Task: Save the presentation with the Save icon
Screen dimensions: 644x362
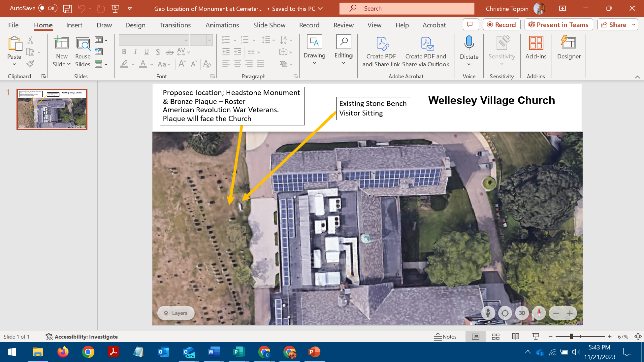Action: (x=67, y=9)
